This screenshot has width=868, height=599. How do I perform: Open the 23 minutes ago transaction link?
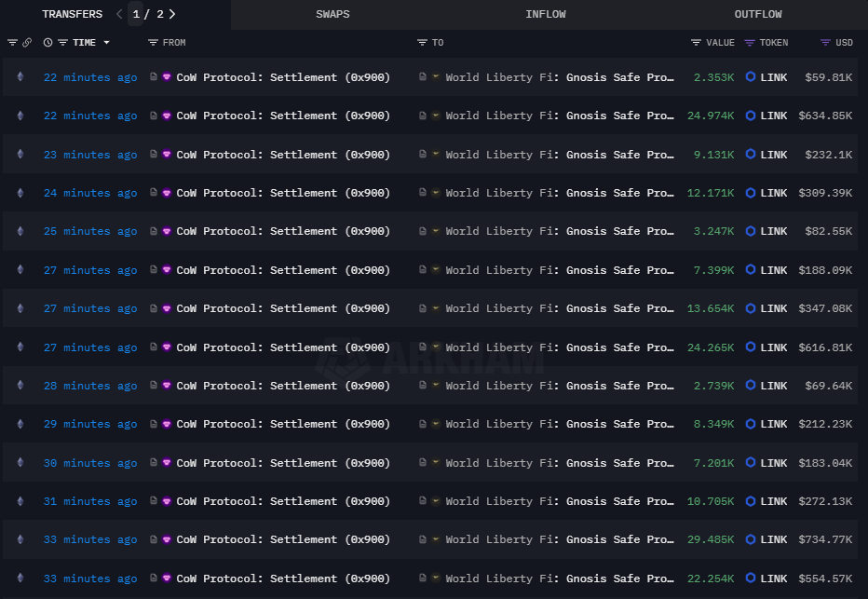[x=89, y=155]
